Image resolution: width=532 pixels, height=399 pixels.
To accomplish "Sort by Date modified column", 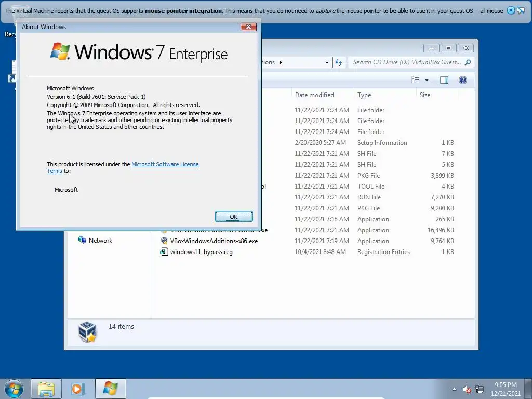I will coord(322,95).
